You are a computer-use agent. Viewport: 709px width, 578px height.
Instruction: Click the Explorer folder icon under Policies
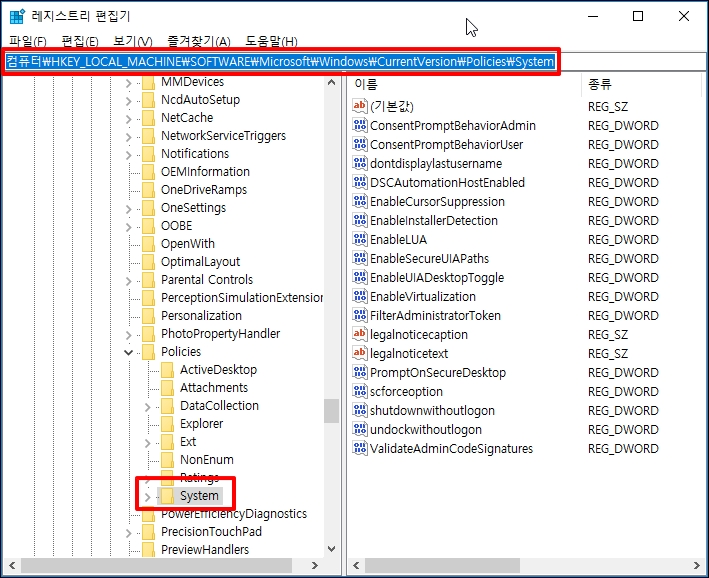tap(167, 424)
